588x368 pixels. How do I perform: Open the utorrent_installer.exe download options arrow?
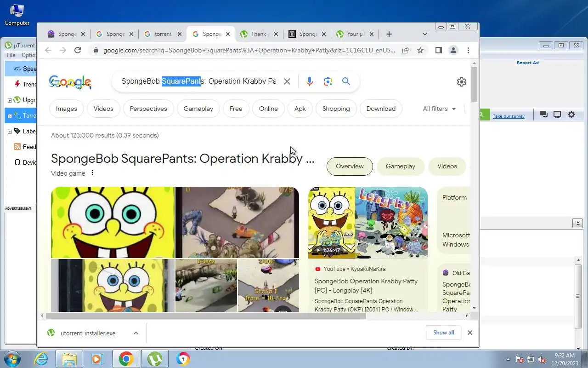(136, 333)
